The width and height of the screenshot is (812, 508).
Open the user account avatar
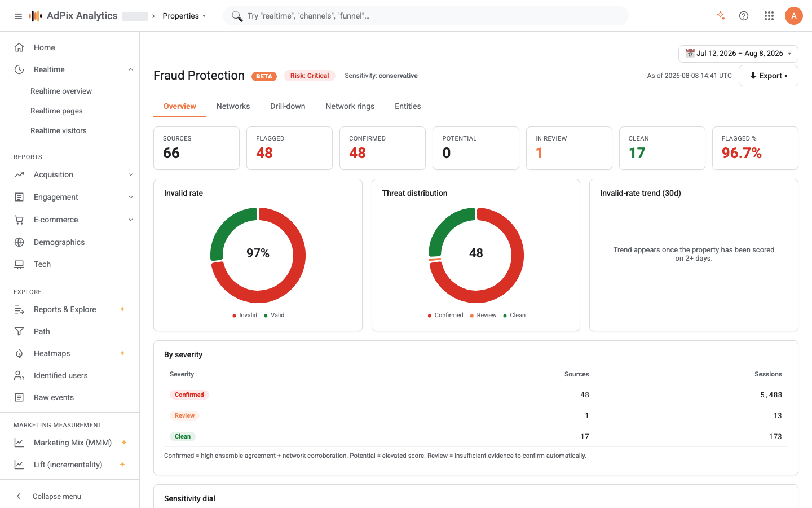pyautogui.click(x=794, y=16)
